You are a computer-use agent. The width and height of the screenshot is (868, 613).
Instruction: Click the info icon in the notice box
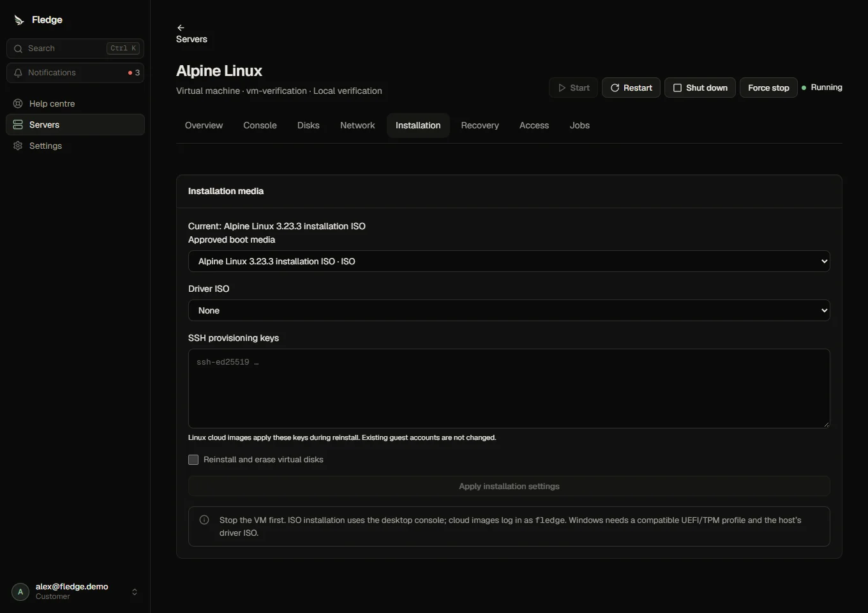pyautogui.click(x=204, y=520)
